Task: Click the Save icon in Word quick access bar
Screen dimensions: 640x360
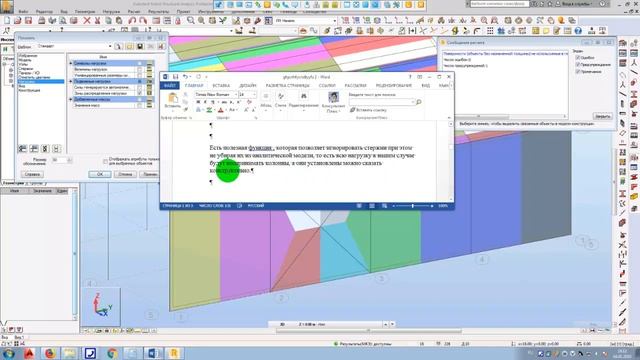Action: pyautogui.click(x=176, y=77)
